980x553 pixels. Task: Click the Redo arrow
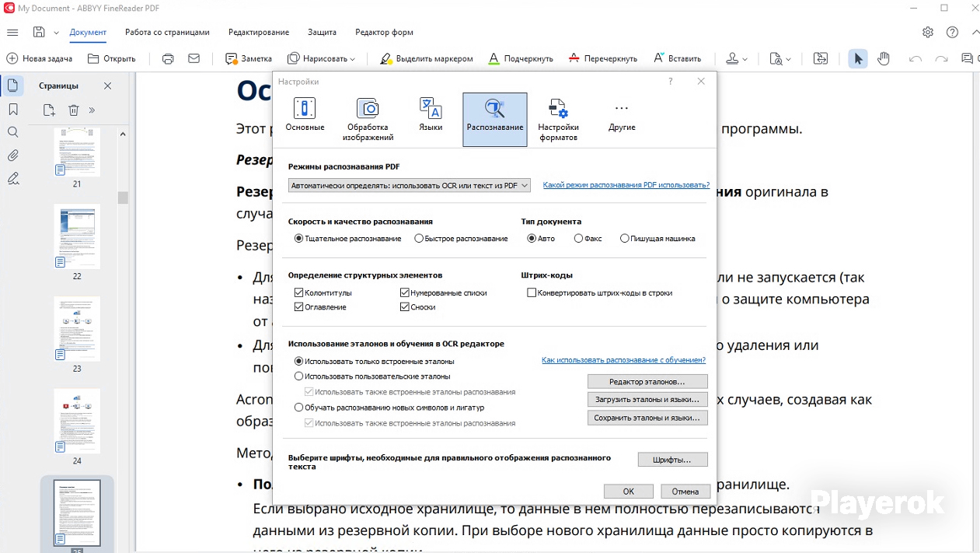point(942,58)
